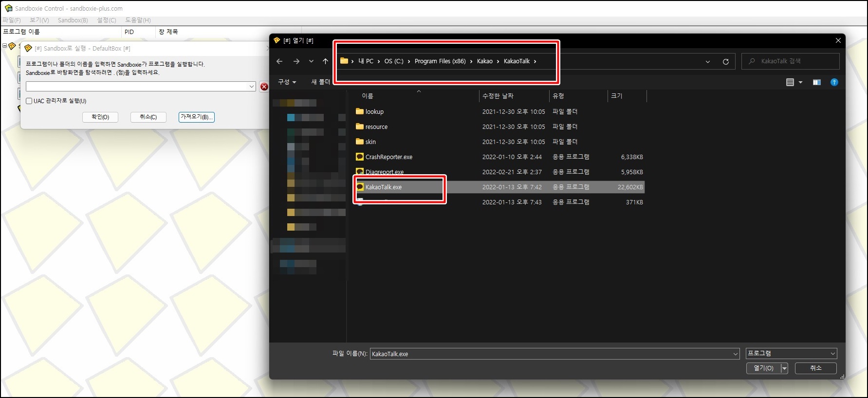Open the 구성 dropdown menu

[x=287, y=82]
